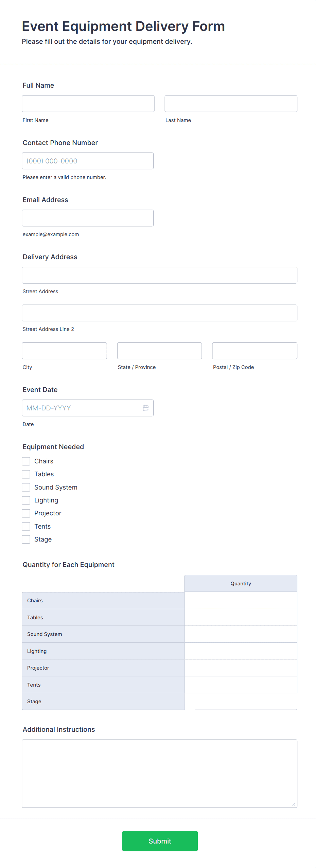Image resolution: width=316 pixels, height=868 pixels.
Task: Select the Contact Phone Number input
Action: [x=88, y=161]
